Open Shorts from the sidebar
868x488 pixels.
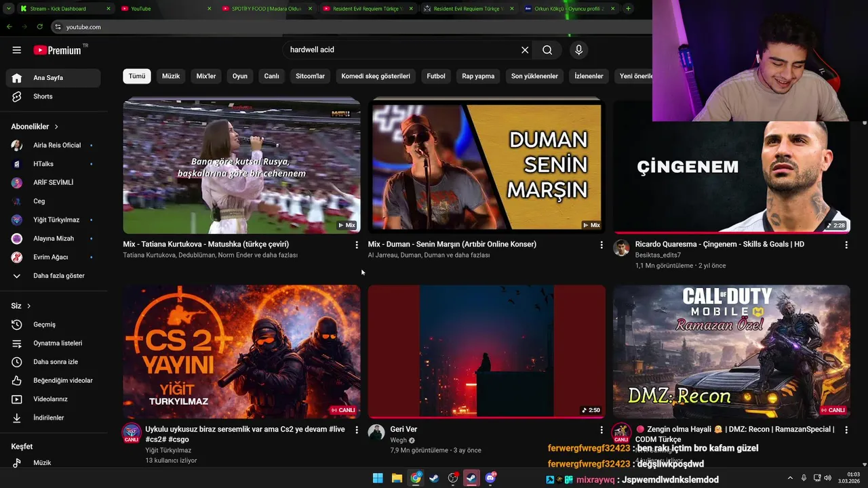coord(53,96)
